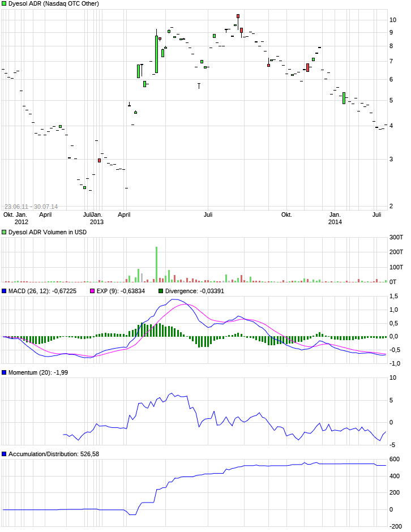Click the green Volumen legend swatch

coord(4,233)
